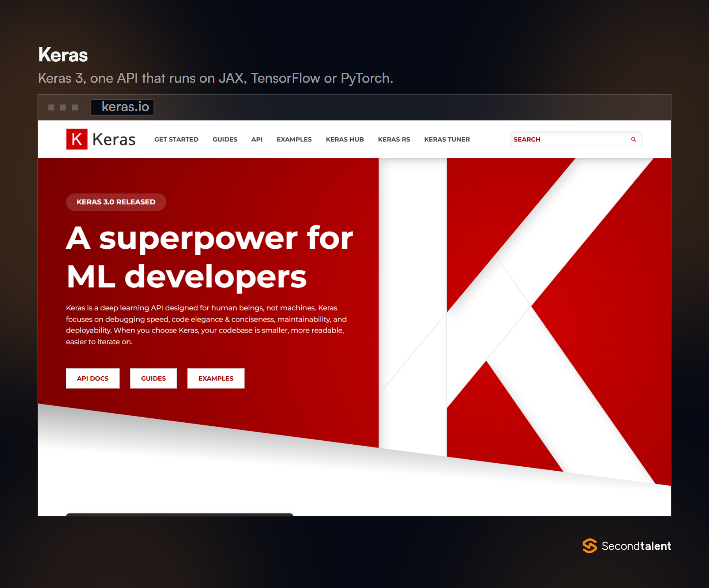Open the Keras Hub page
Screen dimensions: 709x588
pyautogui.click(x=345, y=139)
